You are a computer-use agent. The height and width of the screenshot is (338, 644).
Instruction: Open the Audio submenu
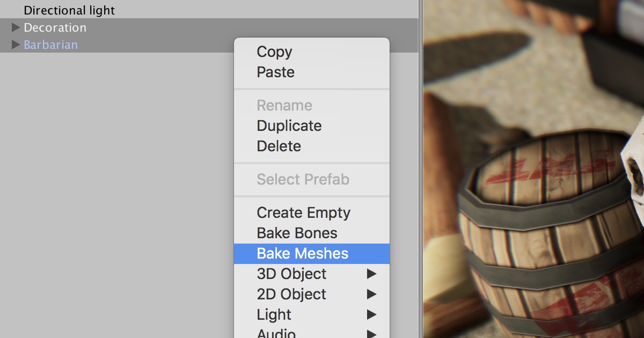311,332
